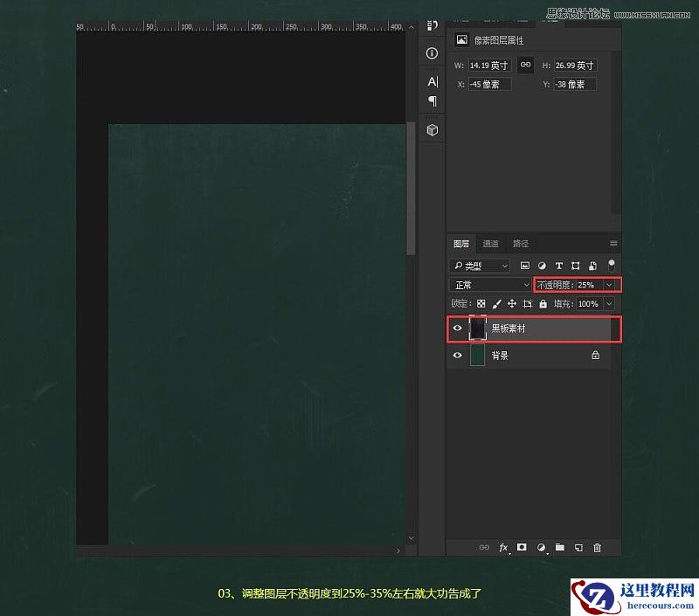Switch to the 通道 tab

point(490,243)
